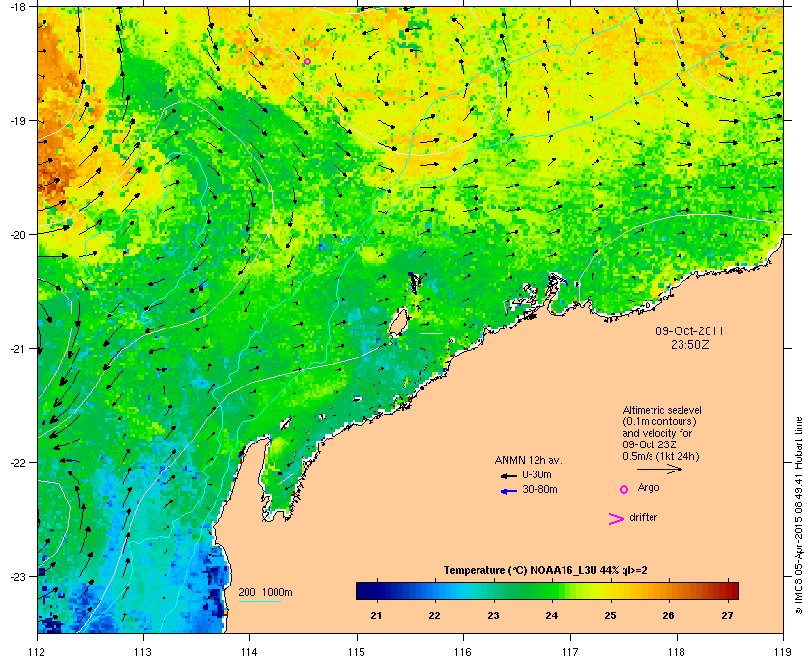
Task: Click the magenta drifter arrowhead legend symbol
Action: tap(617, 519)
